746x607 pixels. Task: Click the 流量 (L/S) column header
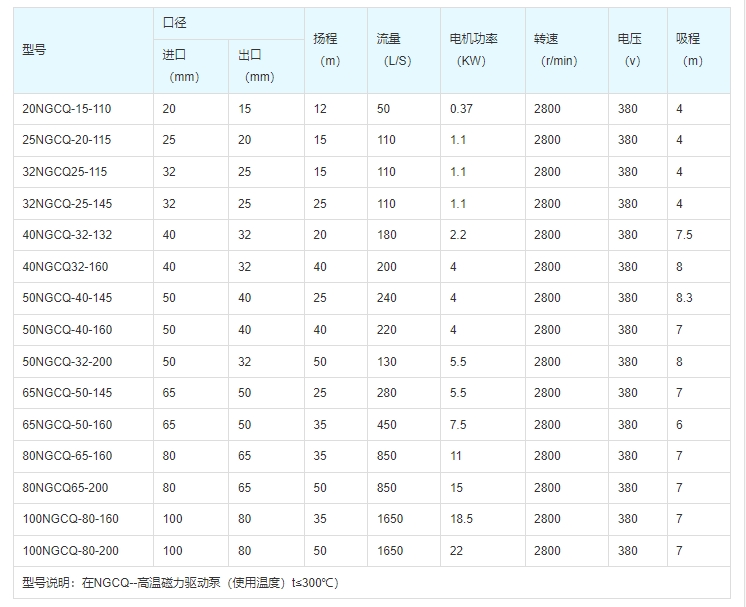(x=404, y=50)
